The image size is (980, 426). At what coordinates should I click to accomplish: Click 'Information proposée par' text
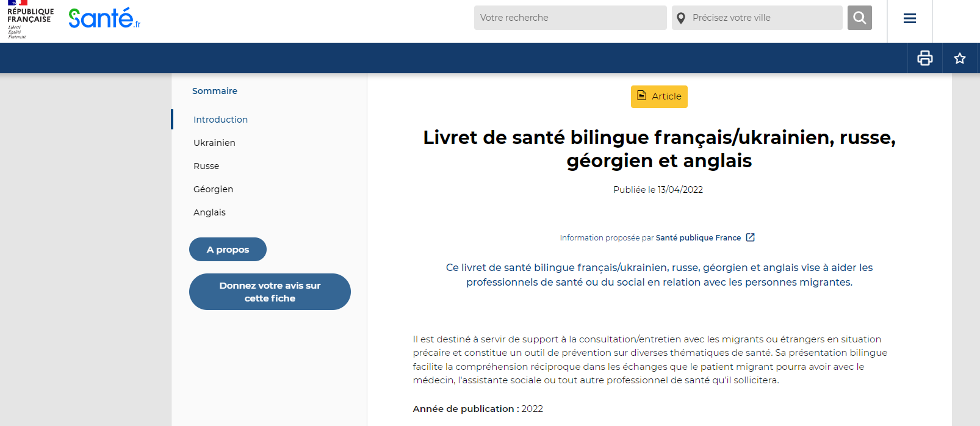click(x=607, y=238)
